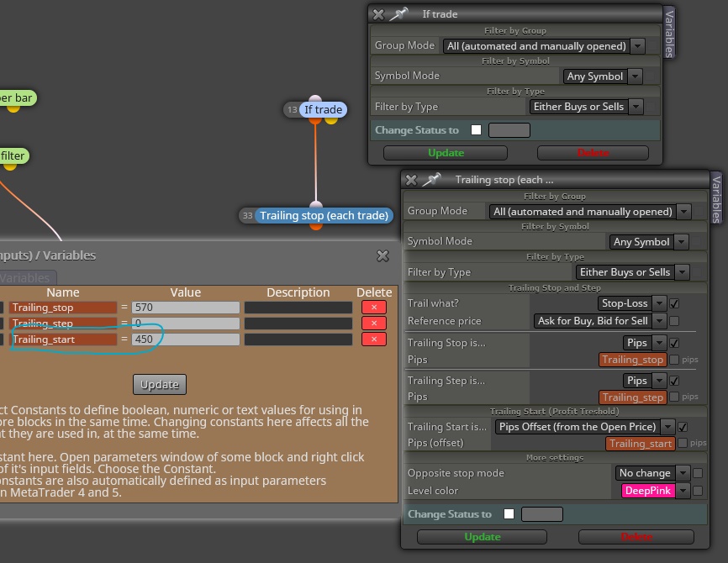Toggle Change Status checkbox in If trade
This screenshot has width=728, height=563.
coord(476,130)
